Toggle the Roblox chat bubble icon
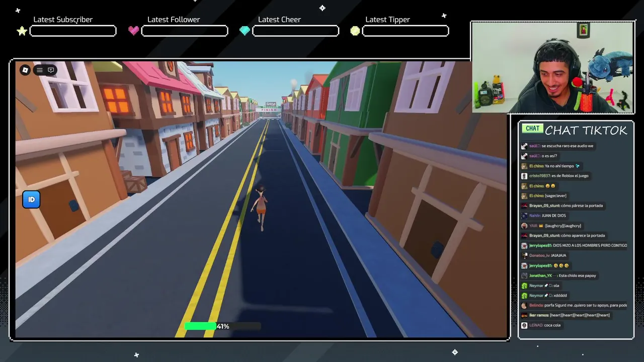The height and width of the screenshot is (362, 644). (x=51, y=70)
